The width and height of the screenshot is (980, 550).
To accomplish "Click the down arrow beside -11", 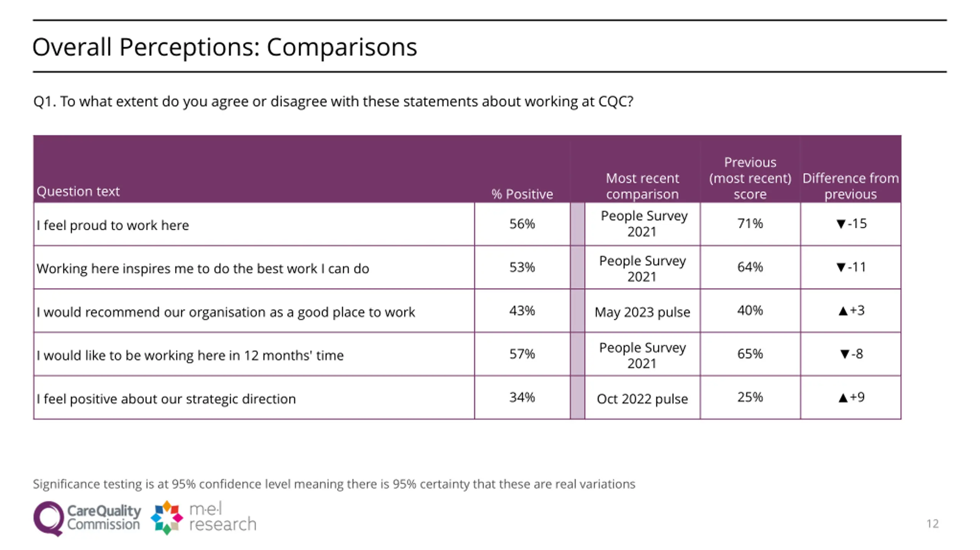I will pyautogui.click(x=841, y=267).
